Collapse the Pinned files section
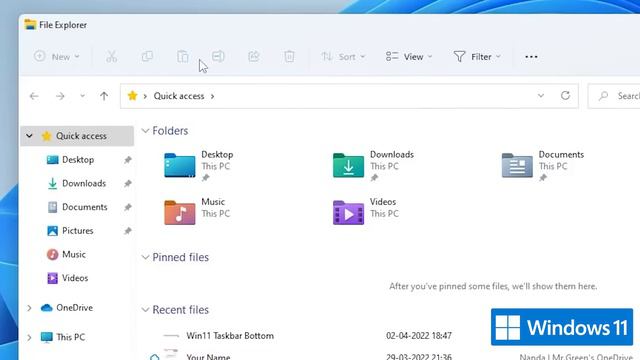Screen dimensions: 640x360 [145, 257]
